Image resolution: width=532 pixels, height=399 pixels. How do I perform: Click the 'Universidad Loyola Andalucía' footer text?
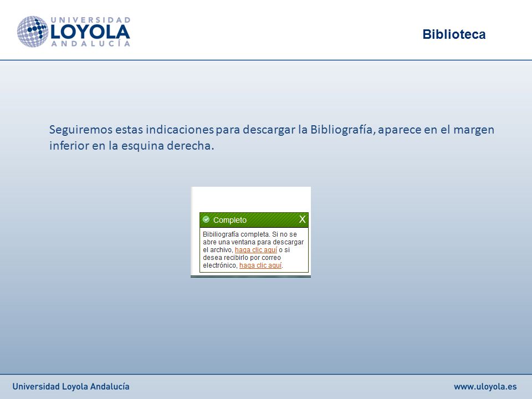pyautogui.click(x=71, y=386)
